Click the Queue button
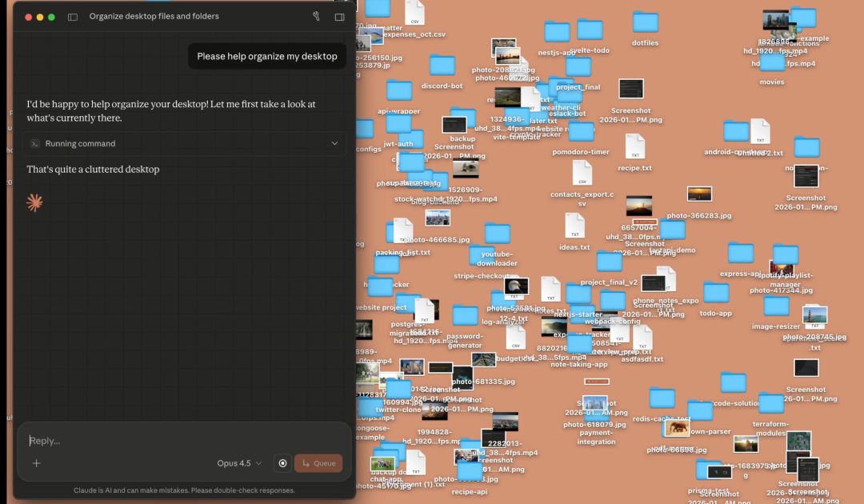 pyautogui.click(x=318, y=463)
